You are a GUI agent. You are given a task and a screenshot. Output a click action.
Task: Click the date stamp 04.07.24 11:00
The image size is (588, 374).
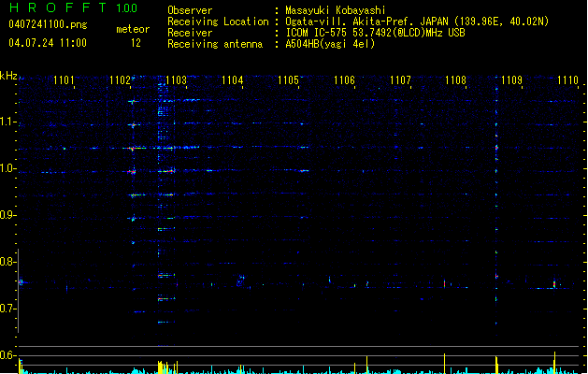point(48,43)
